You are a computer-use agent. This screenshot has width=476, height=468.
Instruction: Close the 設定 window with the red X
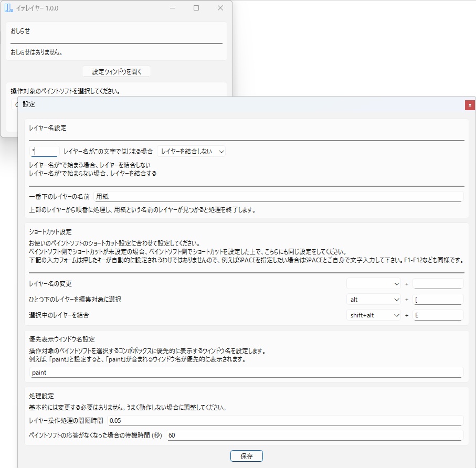[470, 105]
